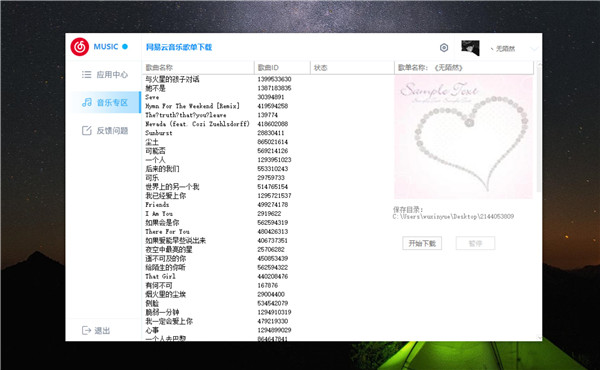This screenshot has width=600, height=370.
Task: Click the user avatar thumbnail
Action: tap(470, 48)
